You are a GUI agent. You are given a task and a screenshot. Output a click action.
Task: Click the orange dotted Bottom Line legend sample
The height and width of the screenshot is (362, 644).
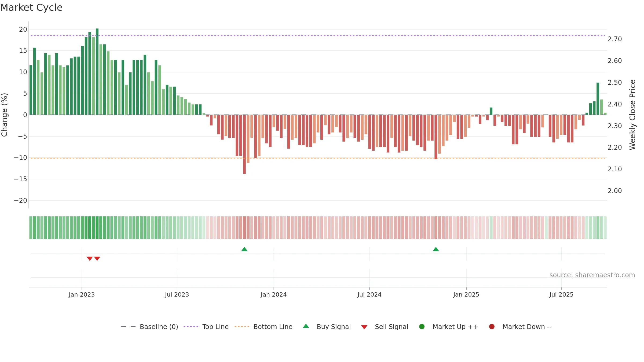pyautogui.click(x=242, y=327)
